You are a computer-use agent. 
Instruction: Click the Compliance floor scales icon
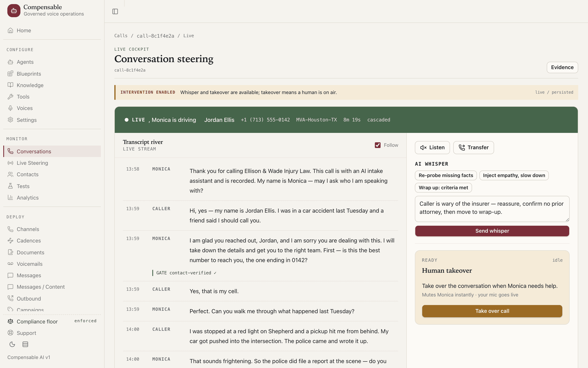(x=10, y=321)
